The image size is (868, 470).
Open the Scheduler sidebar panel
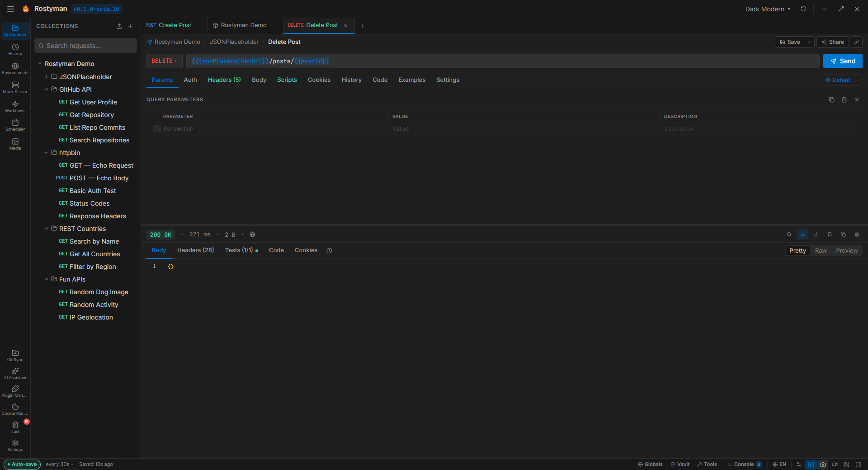(x=15, y=125)
